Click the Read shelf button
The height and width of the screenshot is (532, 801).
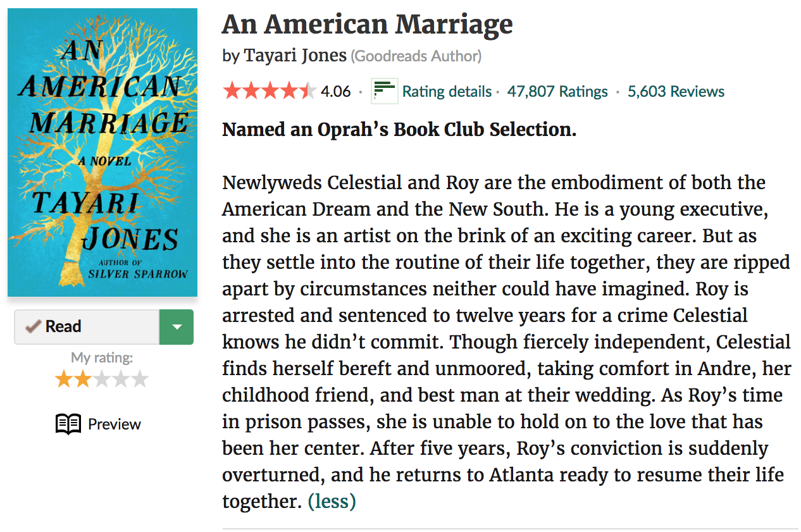click(87, 326)
